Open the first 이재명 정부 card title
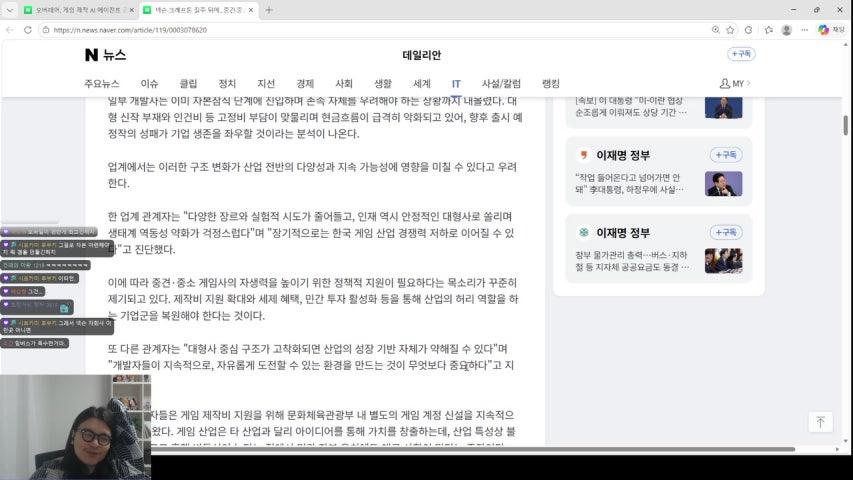853x480 pixels. pyautogui.click(x=623, y=155)
